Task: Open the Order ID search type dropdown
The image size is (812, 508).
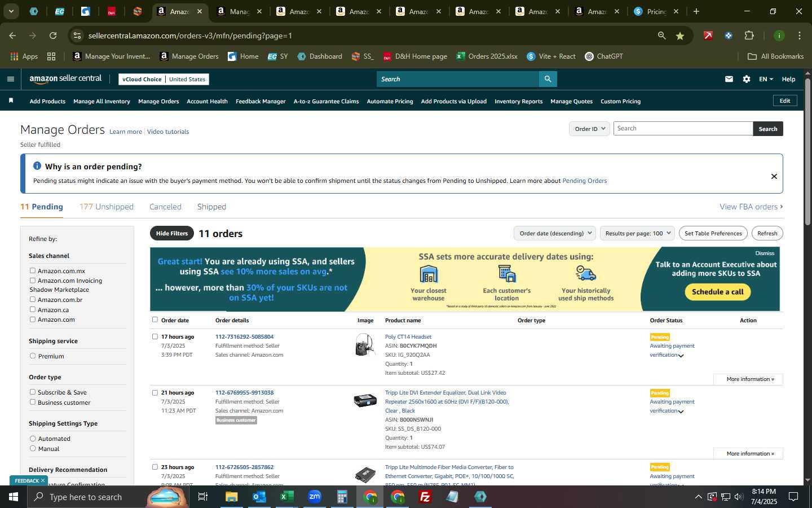Action: 589,129
